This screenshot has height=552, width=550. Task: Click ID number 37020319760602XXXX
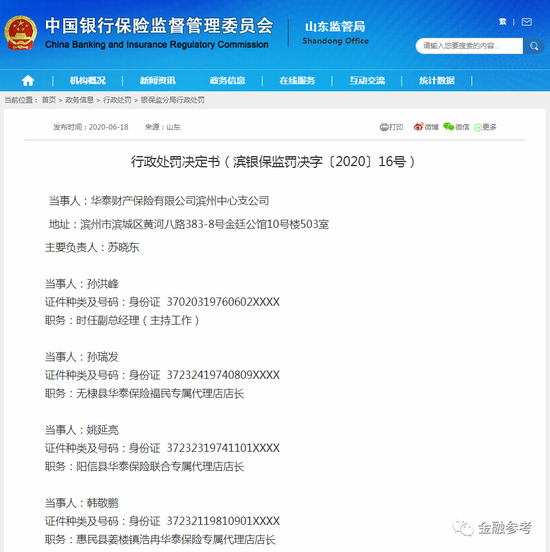[223, 302]
